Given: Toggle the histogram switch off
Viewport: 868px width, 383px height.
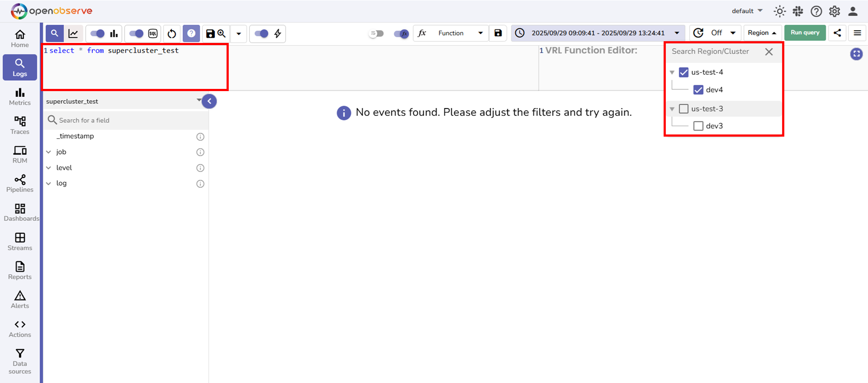Looking at the screenshot, I should tap(98, 33).
